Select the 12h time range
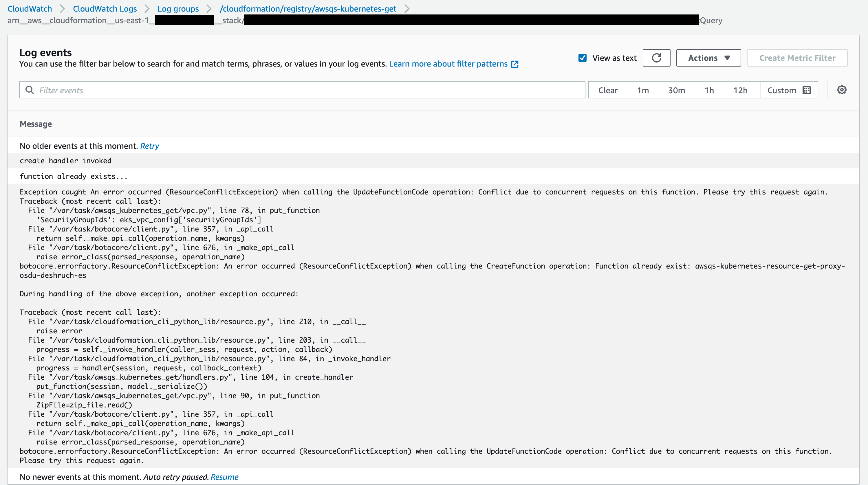Screen dimensions: 868x485 coord(740,90)
